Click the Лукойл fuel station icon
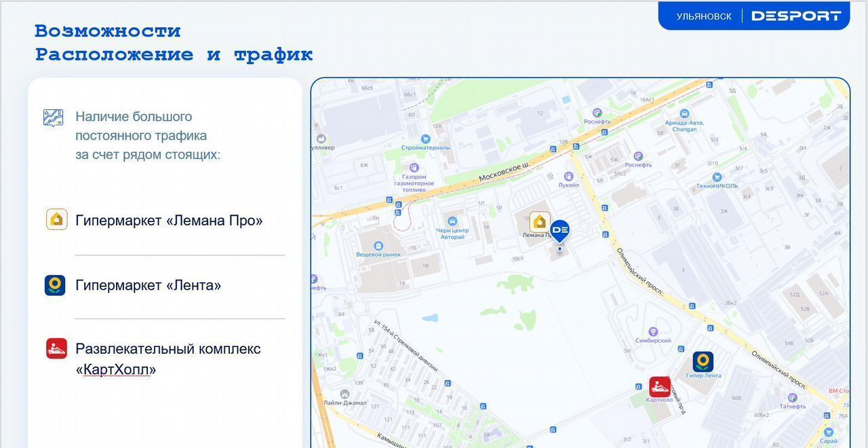 pos(568,176)
